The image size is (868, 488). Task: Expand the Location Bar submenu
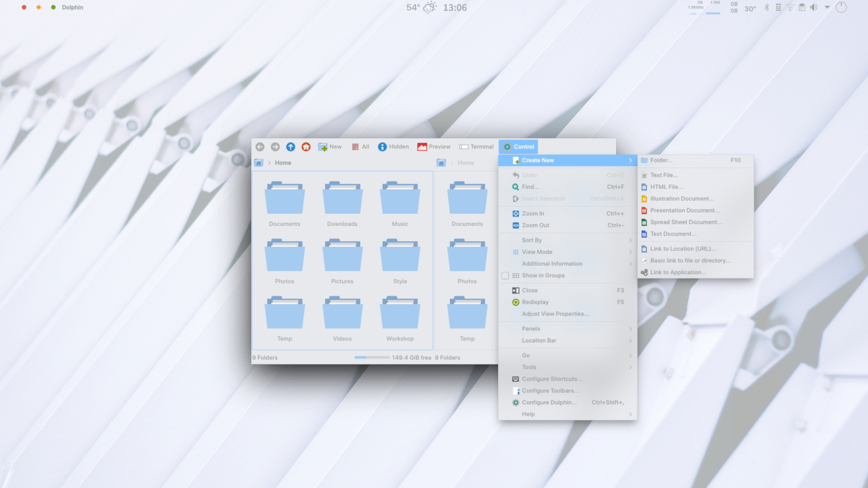click(x=567, y=340)
